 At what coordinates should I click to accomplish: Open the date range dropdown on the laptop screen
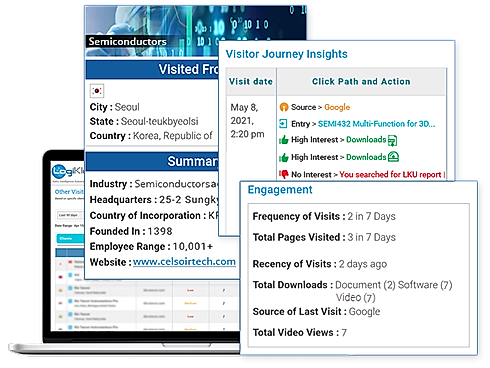(70, 215)
